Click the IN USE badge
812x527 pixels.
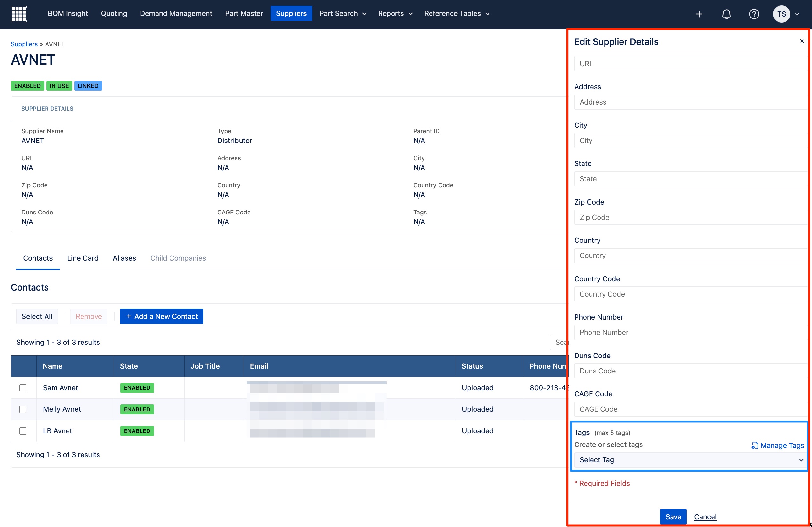(x=59, y=86)
